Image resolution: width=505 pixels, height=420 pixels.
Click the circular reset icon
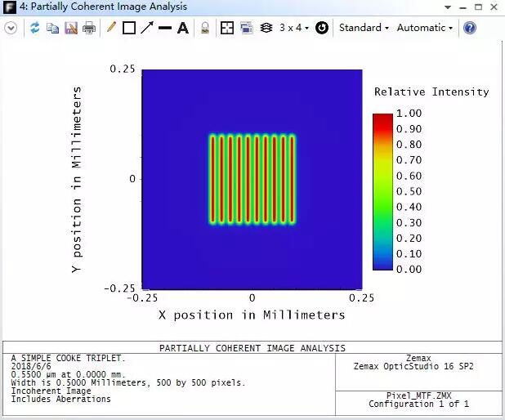point(322,28)
